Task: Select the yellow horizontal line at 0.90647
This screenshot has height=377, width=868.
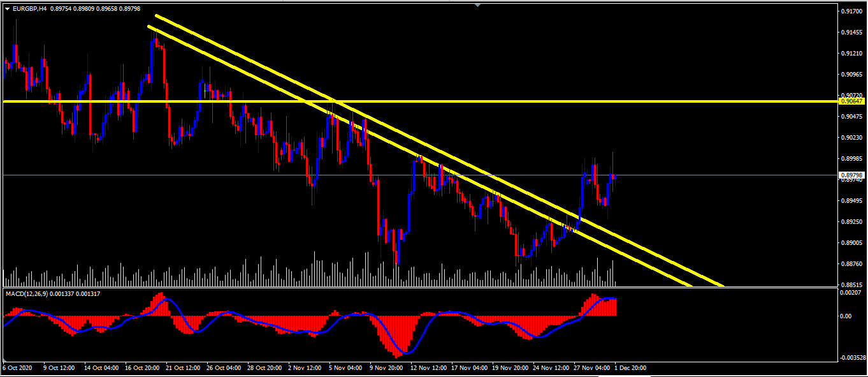Action: click(x=421, y=101)
